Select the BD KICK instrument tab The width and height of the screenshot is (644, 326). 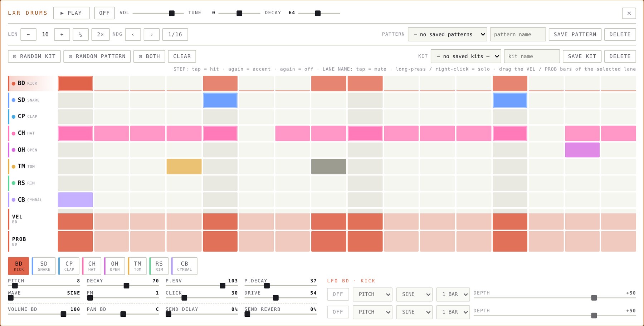point(19,266)
